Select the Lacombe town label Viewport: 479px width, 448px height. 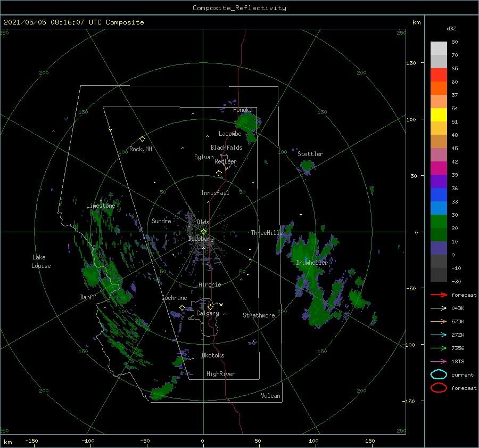pyautogui.click(x=230, y=134)
